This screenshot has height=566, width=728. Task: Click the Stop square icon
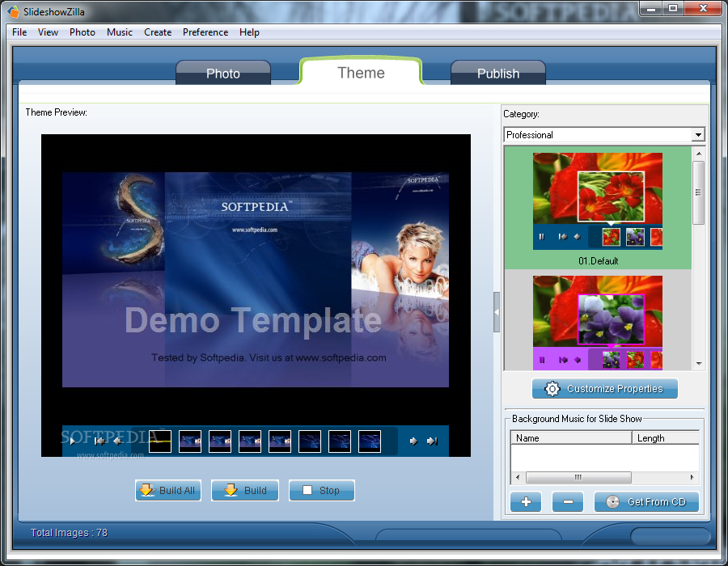(307, 490)
